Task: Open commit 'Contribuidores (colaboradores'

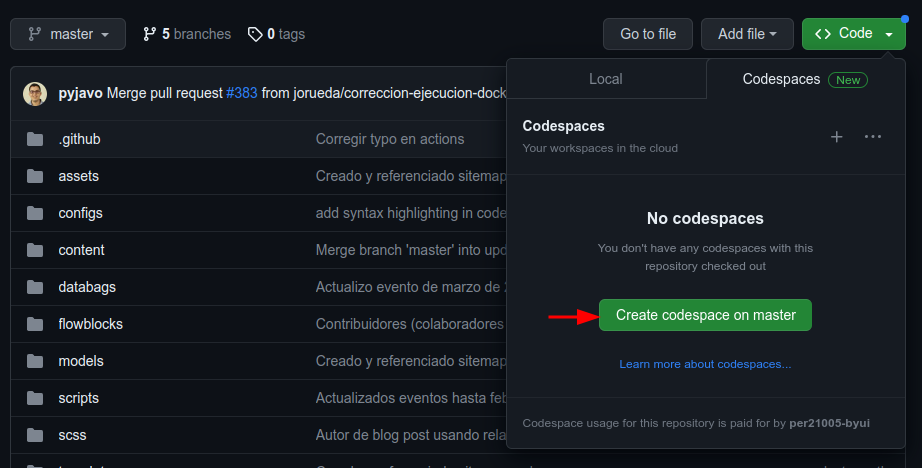Action: click(411, 325)
